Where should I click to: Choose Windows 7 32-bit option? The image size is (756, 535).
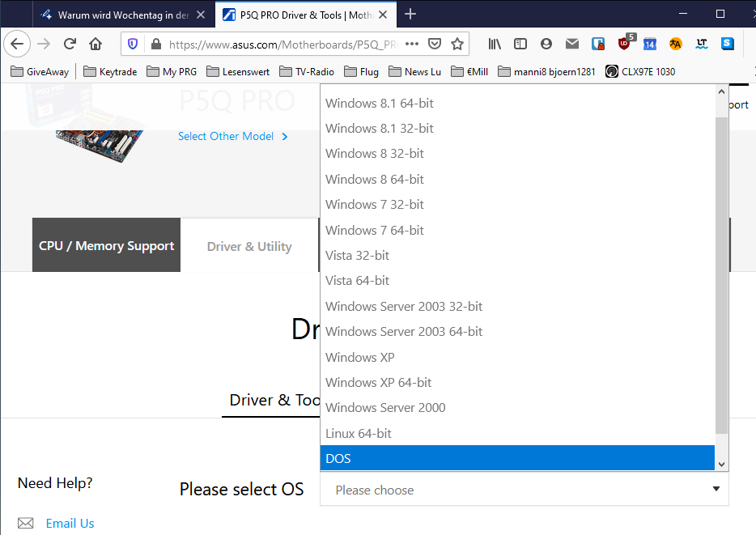(x=517, y=204)
